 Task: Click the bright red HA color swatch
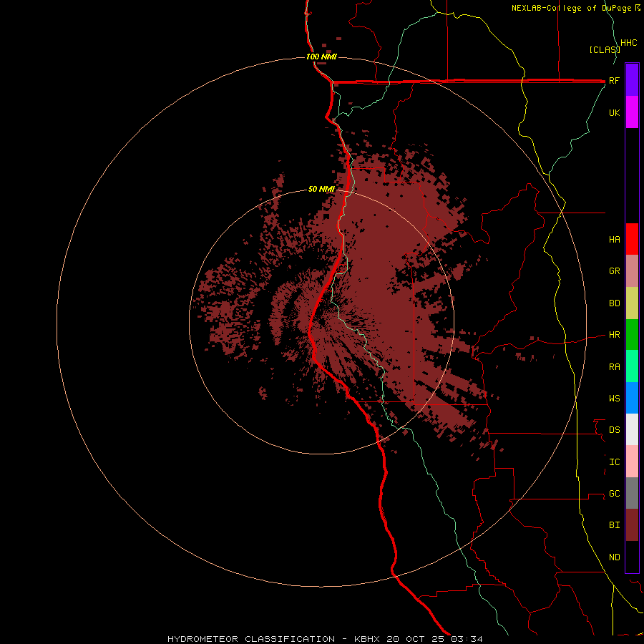[632, 239]
